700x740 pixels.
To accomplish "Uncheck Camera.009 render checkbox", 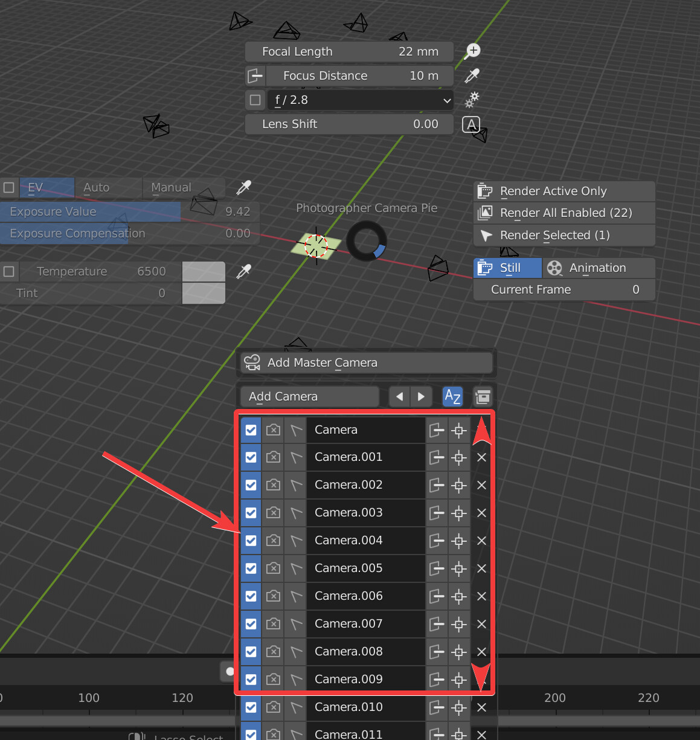I will pyautogui.click(x=251, y=680).
